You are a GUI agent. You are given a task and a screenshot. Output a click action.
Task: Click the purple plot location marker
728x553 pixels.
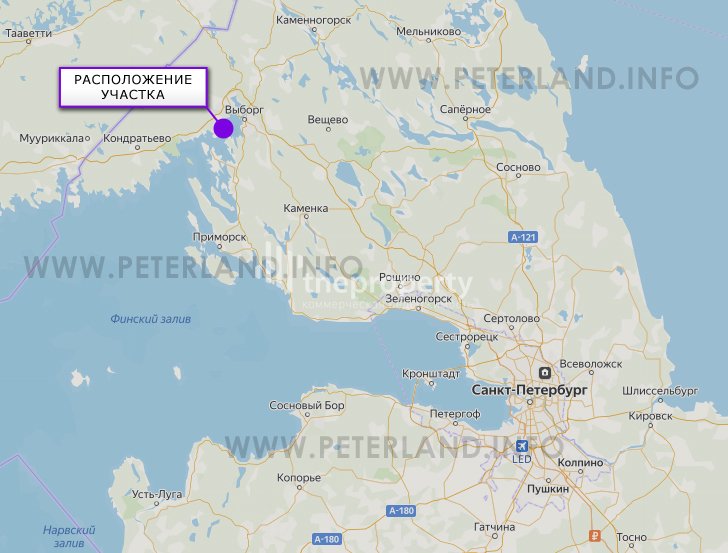(x=223, y=129)
